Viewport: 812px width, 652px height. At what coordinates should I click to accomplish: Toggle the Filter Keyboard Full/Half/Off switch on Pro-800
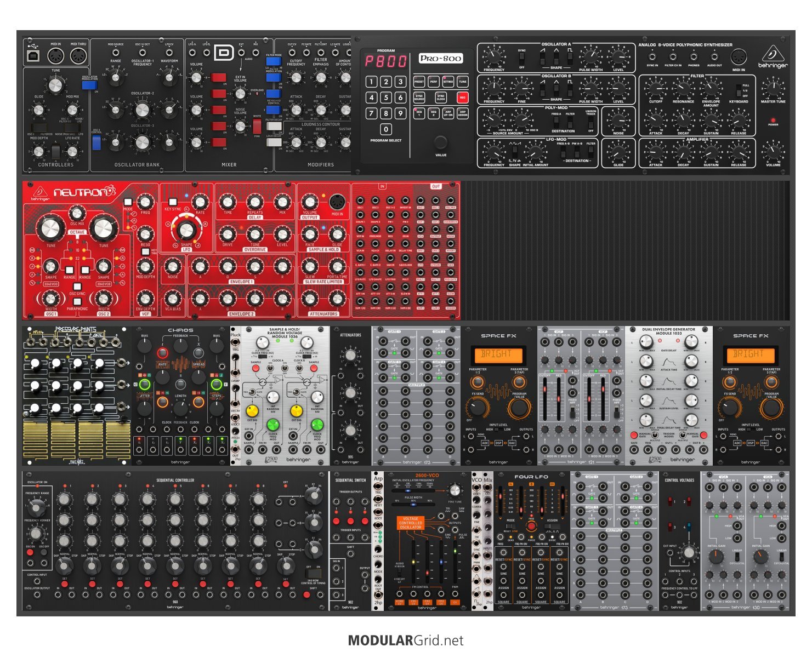[739, 89]
